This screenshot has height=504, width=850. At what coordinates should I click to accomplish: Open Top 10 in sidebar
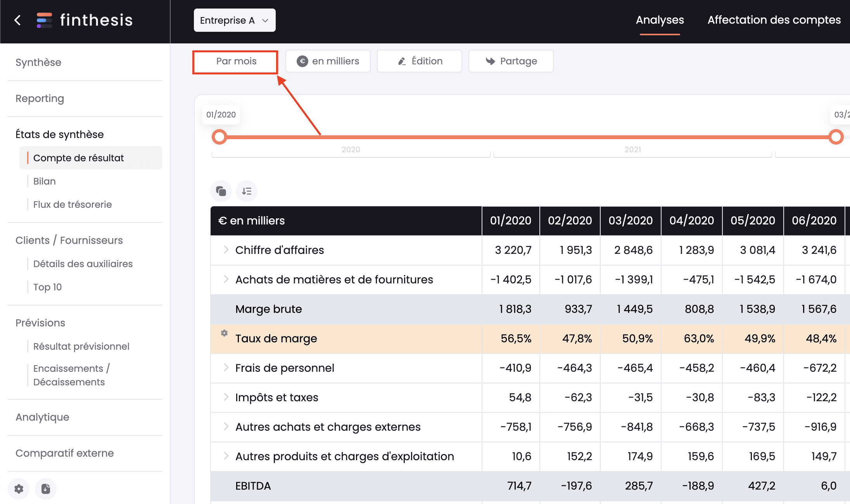click(47, 287)
